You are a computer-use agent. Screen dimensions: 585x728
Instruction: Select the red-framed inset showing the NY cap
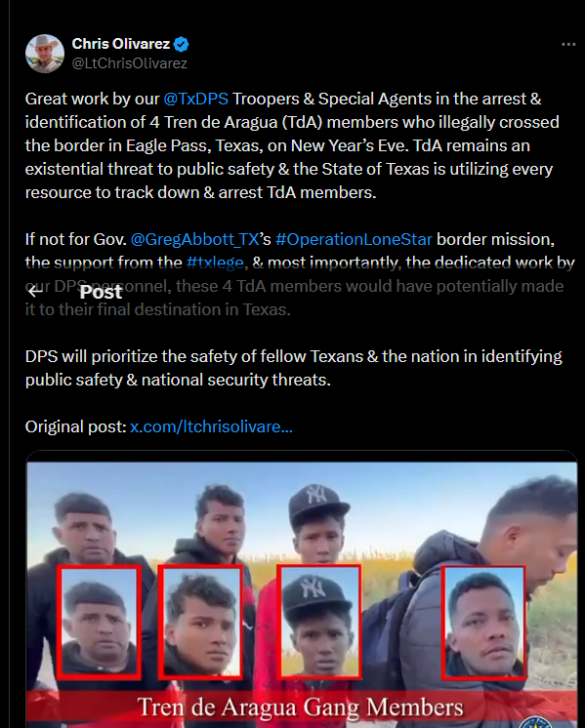click(x=319, y=621)
